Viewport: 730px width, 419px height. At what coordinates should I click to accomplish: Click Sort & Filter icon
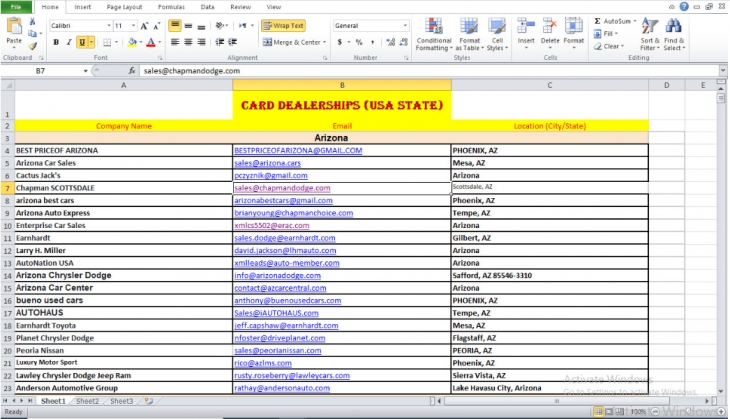point(649,27)
